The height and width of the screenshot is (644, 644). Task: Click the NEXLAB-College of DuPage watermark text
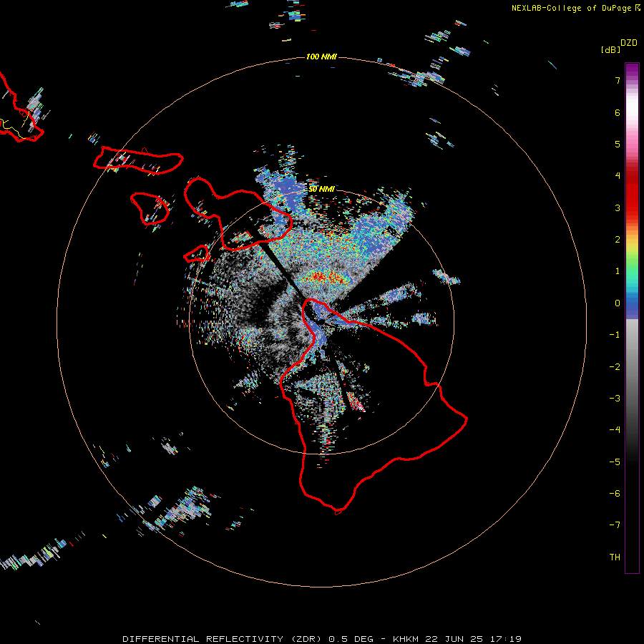[571, 8]
